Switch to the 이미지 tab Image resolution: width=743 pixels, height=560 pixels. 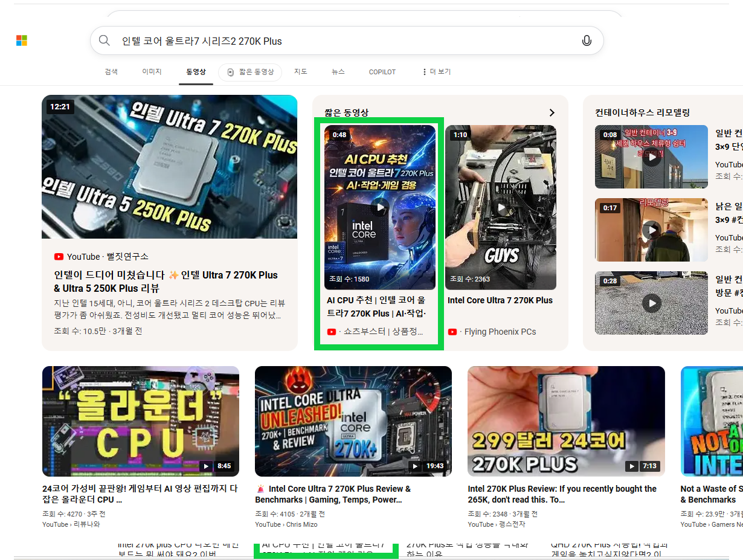coord(152,72)
